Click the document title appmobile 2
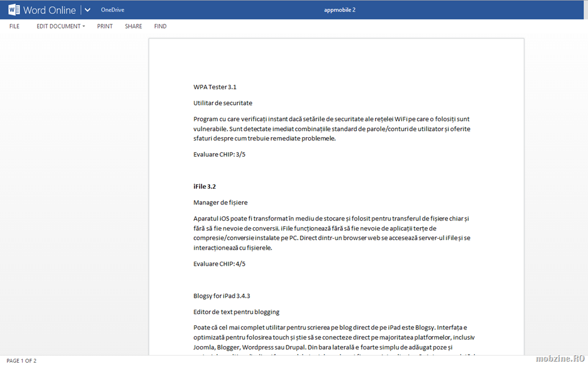This screenshot has width=588, height=365. (340, 10)
